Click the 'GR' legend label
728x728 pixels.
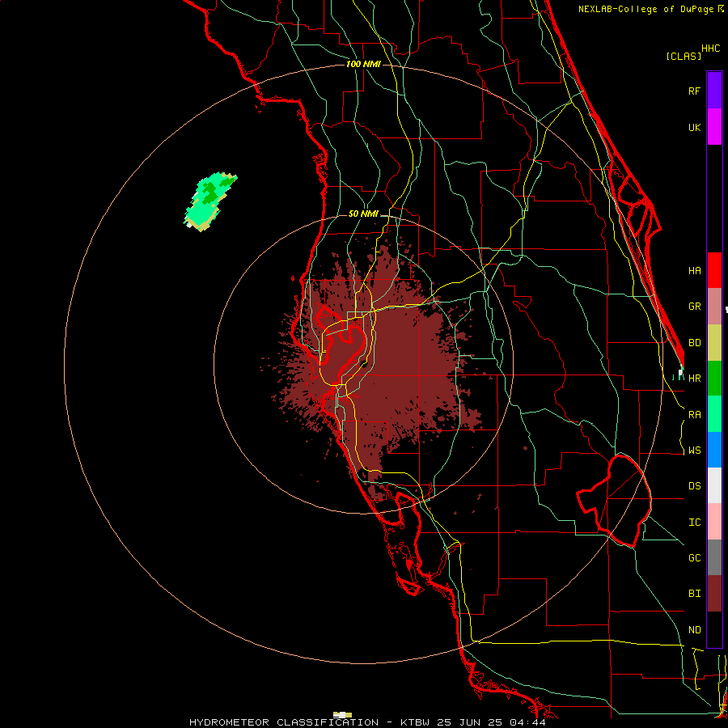(x=694, y=307)
